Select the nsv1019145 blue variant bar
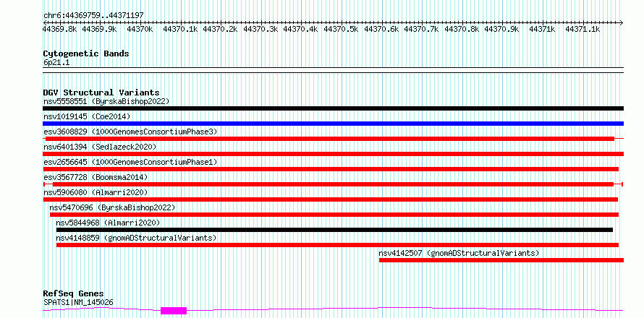The width and height of the screenshot is (644, 318). [333, 124]
